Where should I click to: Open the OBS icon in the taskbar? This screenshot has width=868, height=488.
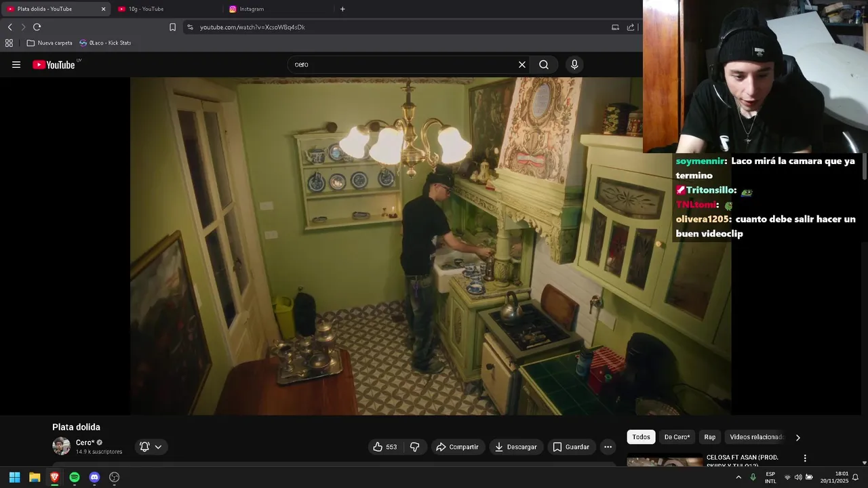coord(115,477)
